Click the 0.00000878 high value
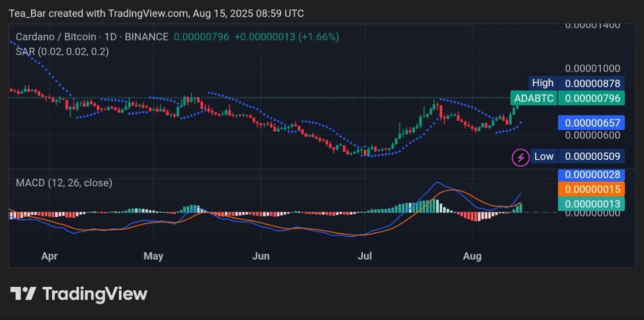The height and width of the screenshot is (320, 644). 592,83
